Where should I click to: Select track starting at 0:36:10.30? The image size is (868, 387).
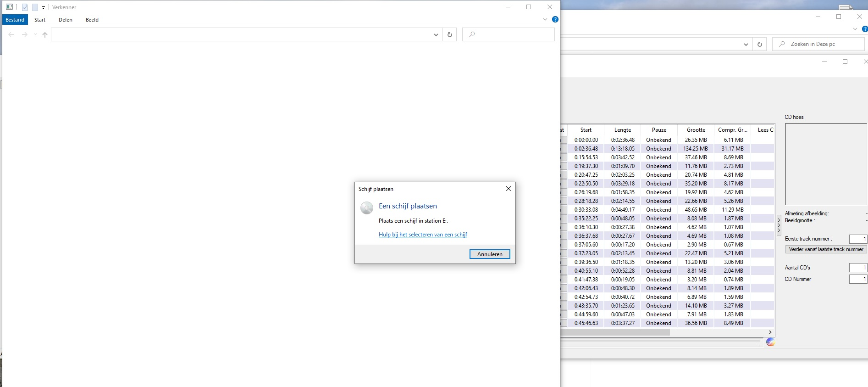coord(586,227)
